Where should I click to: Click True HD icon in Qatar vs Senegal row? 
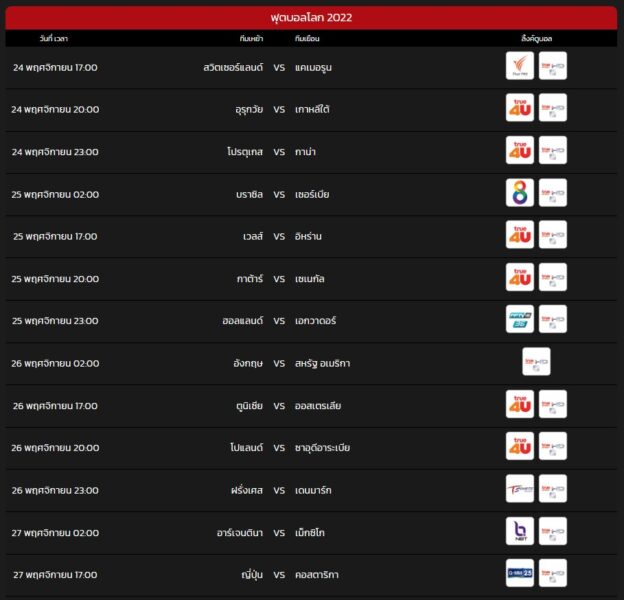[553, 277]
